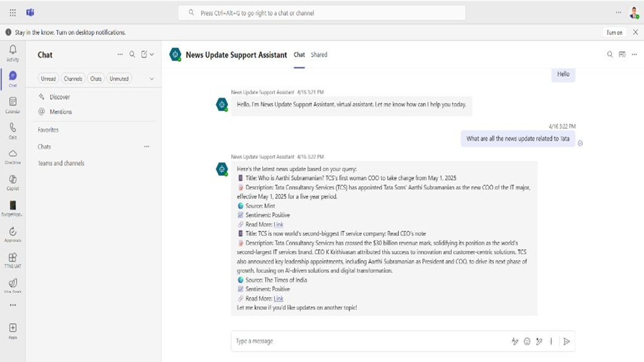This screenshot has height=362, width=644.
Task: Click the sent status icon beside query
Action: pos(580,143)
